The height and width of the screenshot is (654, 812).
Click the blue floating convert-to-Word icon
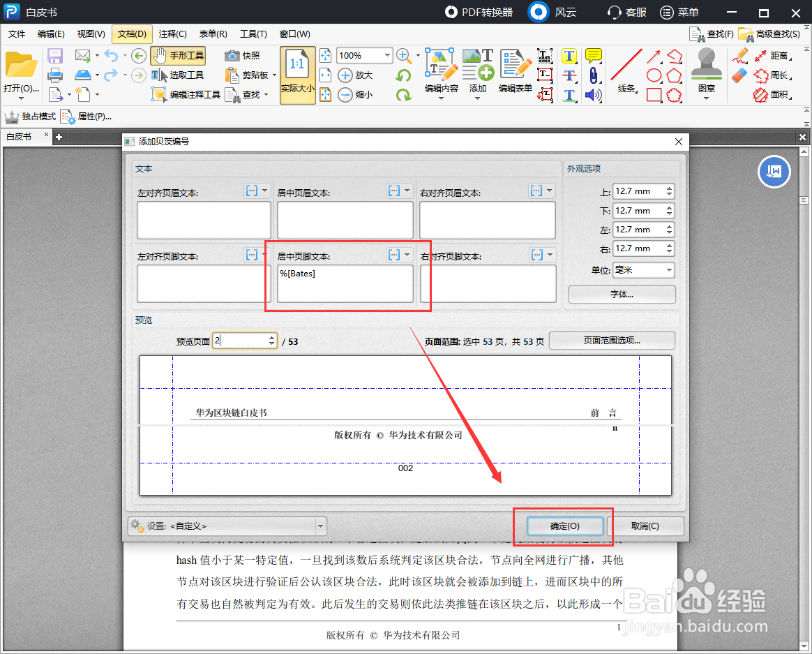(x=774, y=172)
